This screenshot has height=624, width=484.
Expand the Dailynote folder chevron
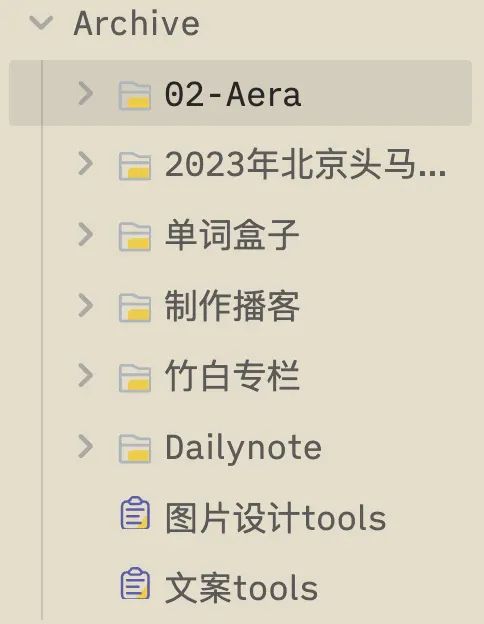tap(86, 447)
